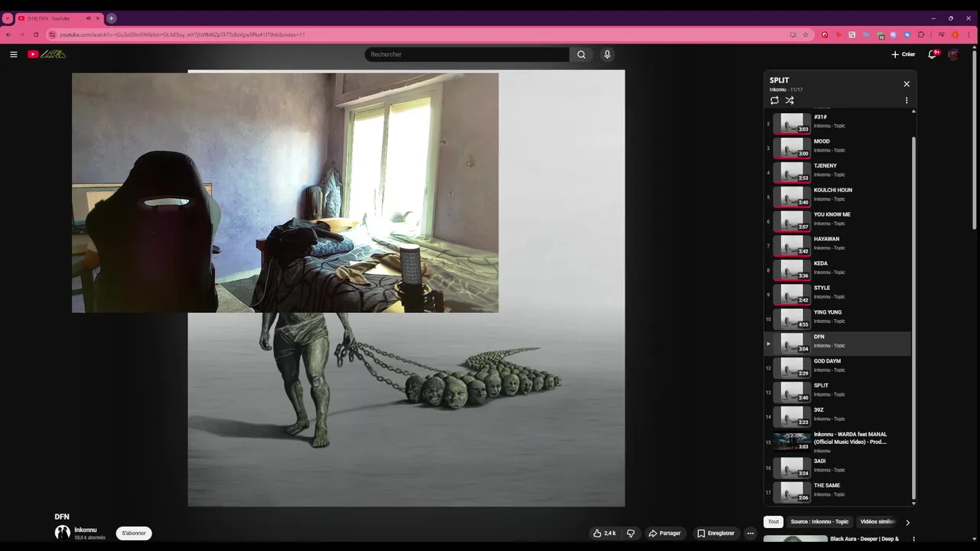Select the Source : Inkonnu - Topic chip
This screenshot has width=980, height=551.
[x=819, y=522]
